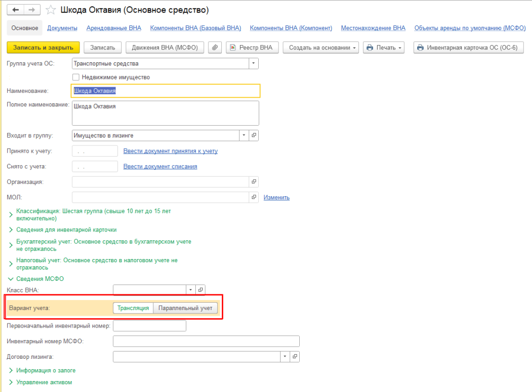Open the МОЛ field selection icon
Image resolution: width=532 pixels, height=392 pixels.
[254, 197]
